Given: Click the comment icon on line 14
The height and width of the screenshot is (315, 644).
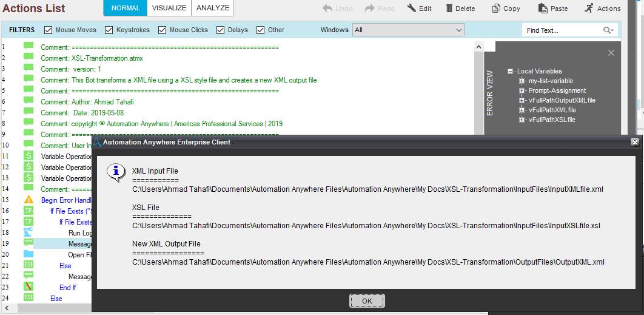Looking at the screenshot, I should pyautogui.click(x=29, y=188).
